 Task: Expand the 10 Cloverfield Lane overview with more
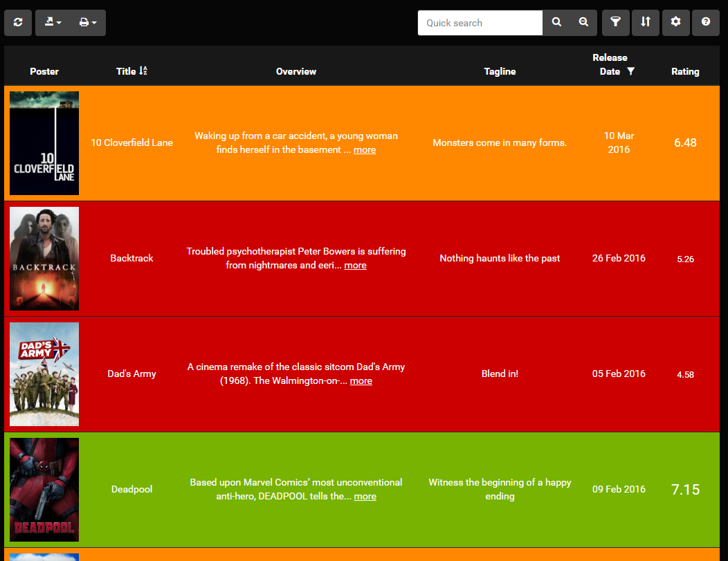pos(365,150)
